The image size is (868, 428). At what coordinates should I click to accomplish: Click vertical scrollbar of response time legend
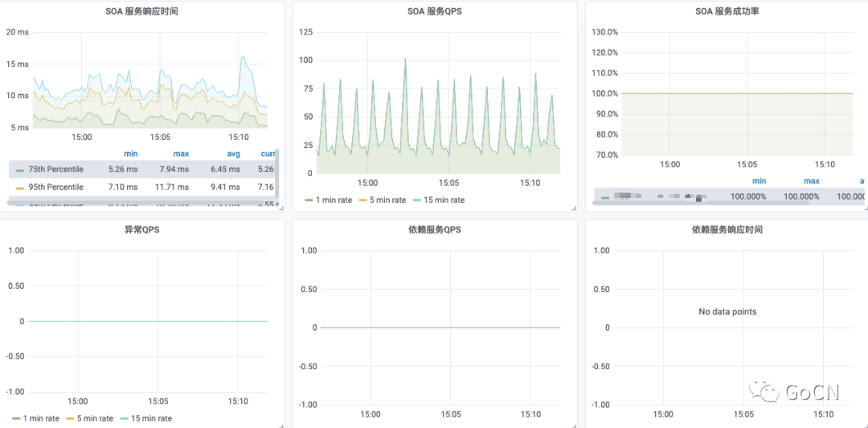point(276,174)
